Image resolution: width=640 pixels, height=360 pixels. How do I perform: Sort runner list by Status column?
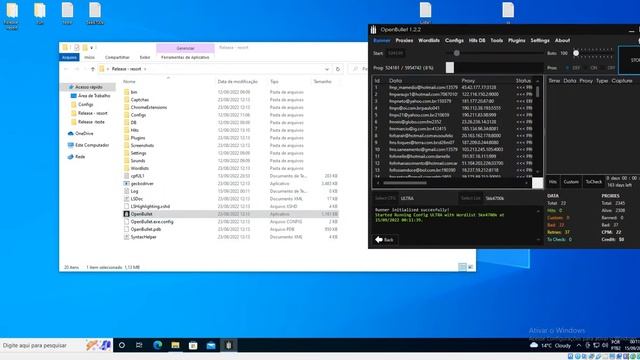(x=523, y=81)
